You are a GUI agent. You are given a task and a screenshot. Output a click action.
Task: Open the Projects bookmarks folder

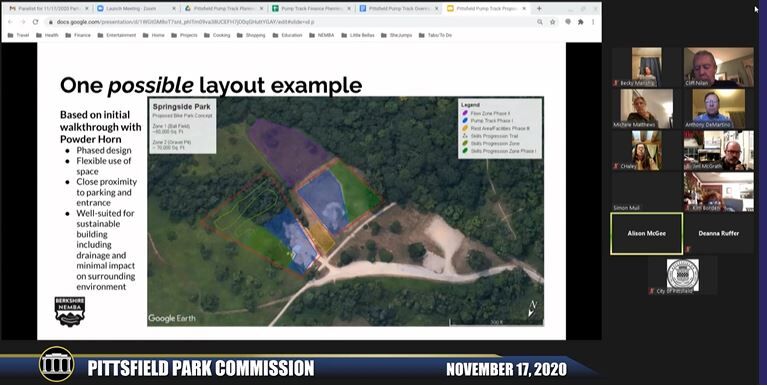(x=184, y=35)
